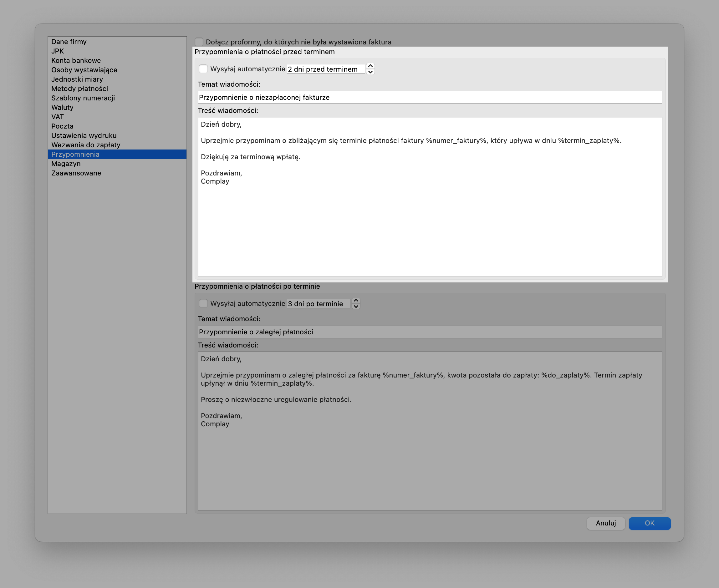Open Magazyn settings
Screen dimensions: 719x588
pyautogui.click(x=117, y=164)
